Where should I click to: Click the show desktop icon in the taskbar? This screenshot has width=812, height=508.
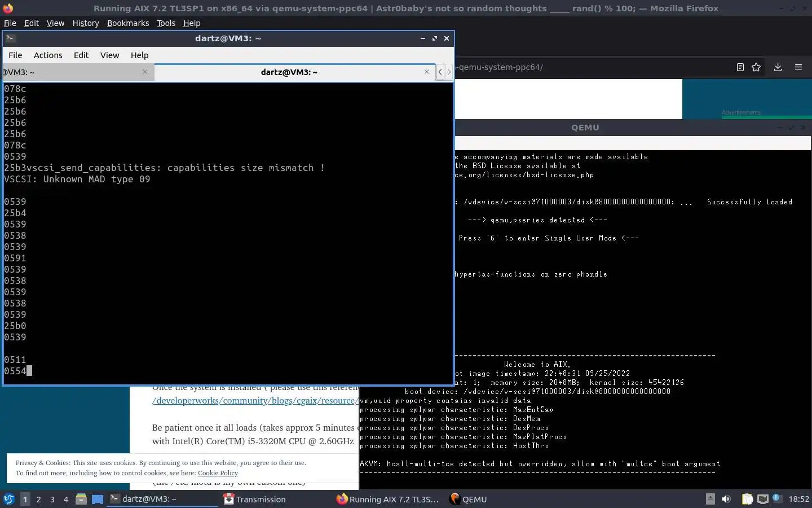click(98, 499)
